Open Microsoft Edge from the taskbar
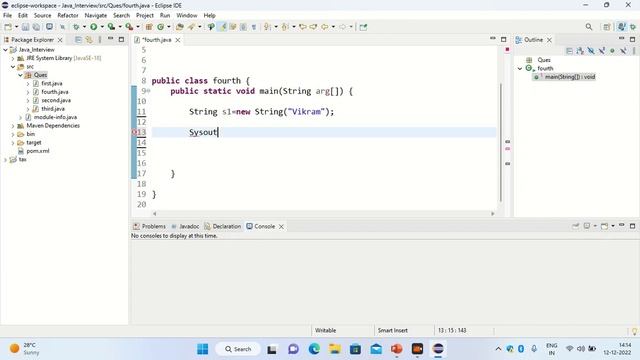 tap(314, 349)
